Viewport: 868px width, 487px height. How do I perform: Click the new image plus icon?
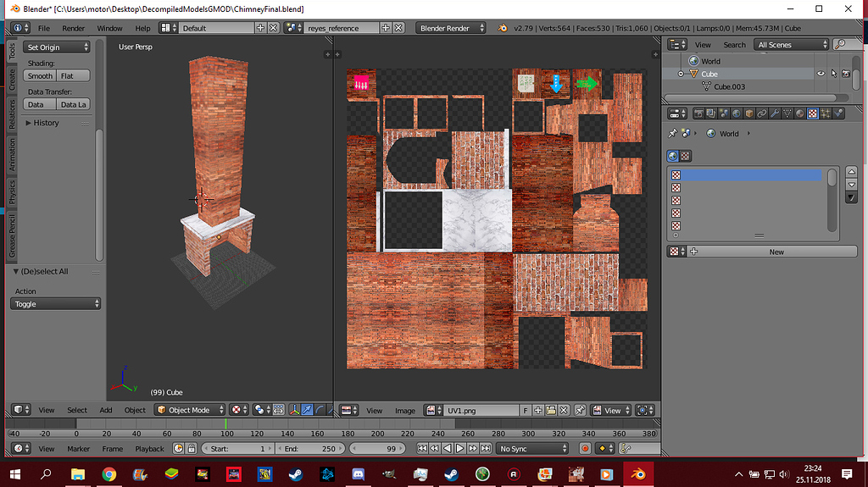538,410
